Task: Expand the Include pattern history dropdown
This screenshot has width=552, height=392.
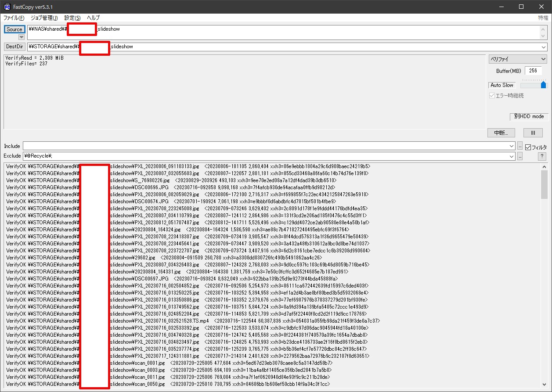Action: tap(512, 146)
